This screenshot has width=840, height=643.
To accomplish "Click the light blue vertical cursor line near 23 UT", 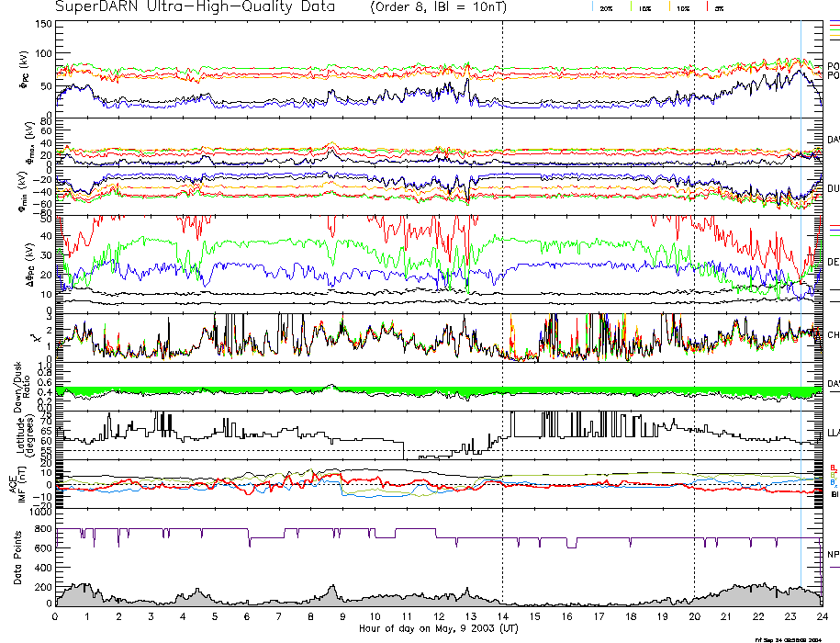I will click(x=801, y=276).
